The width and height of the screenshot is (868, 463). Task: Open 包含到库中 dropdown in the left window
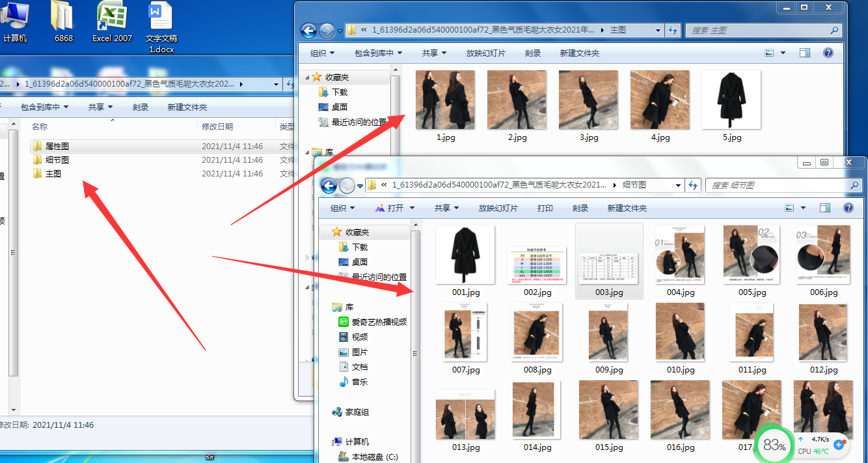pyautogui.click(x=44, y=107)
